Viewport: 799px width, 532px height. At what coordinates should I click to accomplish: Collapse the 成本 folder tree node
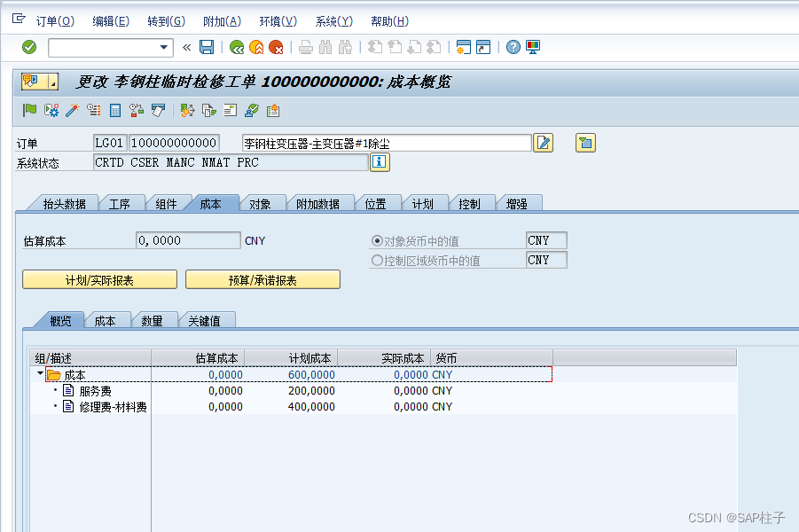[40, 373]
